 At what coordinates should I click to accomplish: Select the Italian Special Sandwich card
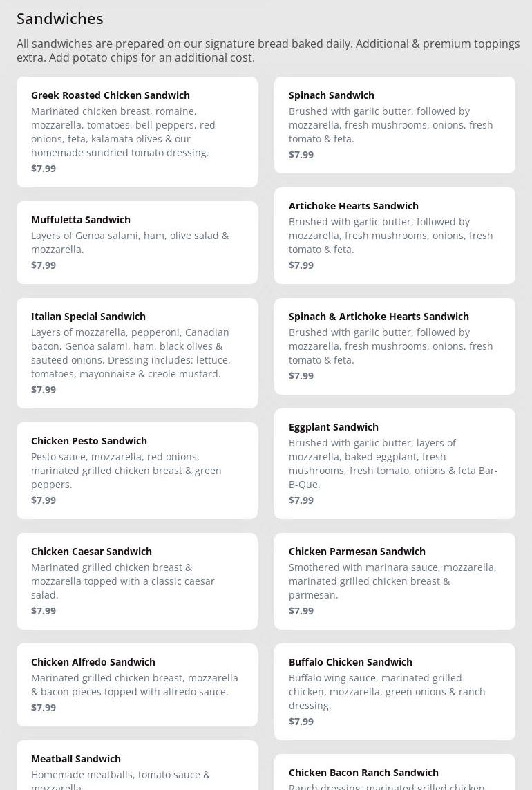click(137, 353)
